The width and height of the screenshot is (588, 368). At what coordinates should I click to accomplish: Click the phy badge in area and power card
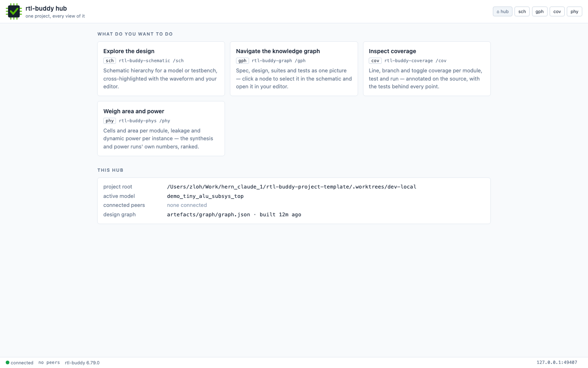tap(110, 121)
